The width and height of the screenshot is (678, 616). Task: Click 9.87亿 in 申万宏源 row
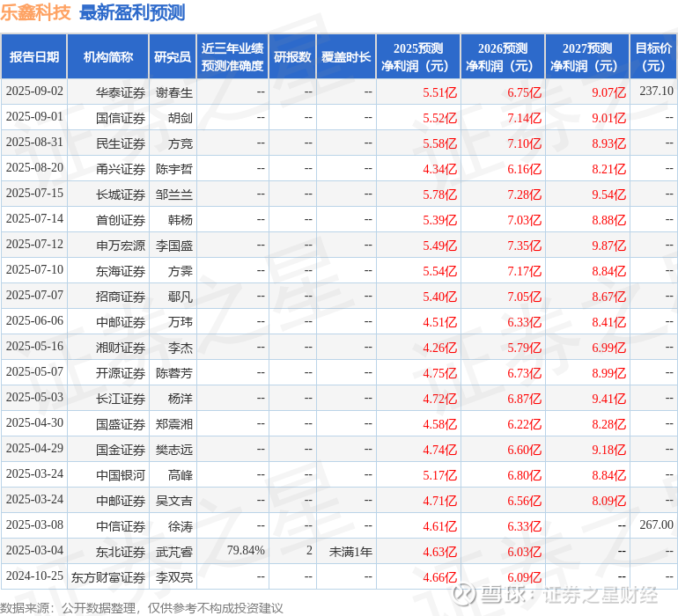(x=608, y=246)
